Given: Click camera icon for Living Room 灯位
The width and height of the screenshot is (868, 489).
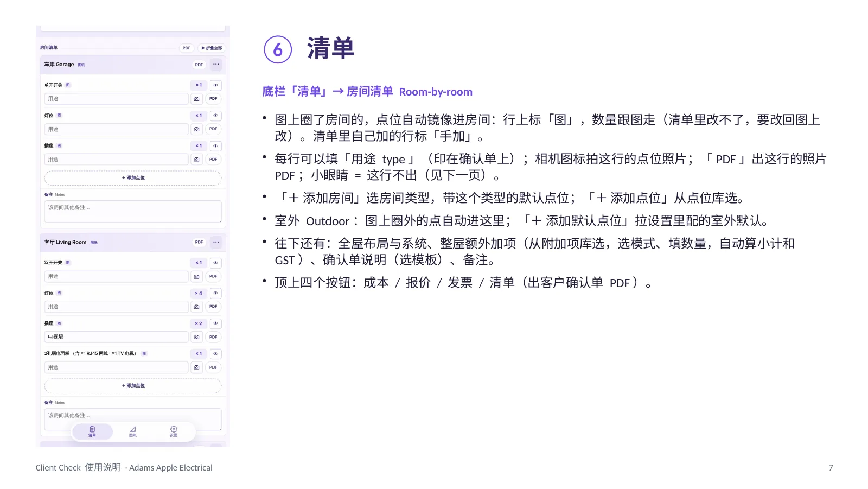Looking at the screenshot, I should (196, 307).
